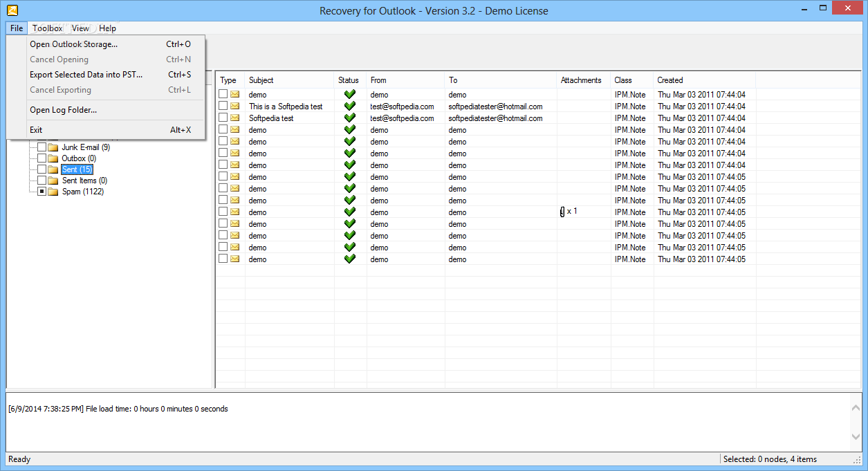868x471 pixels.
Task: Sort by the Created column header
Action: coord(705,80)
